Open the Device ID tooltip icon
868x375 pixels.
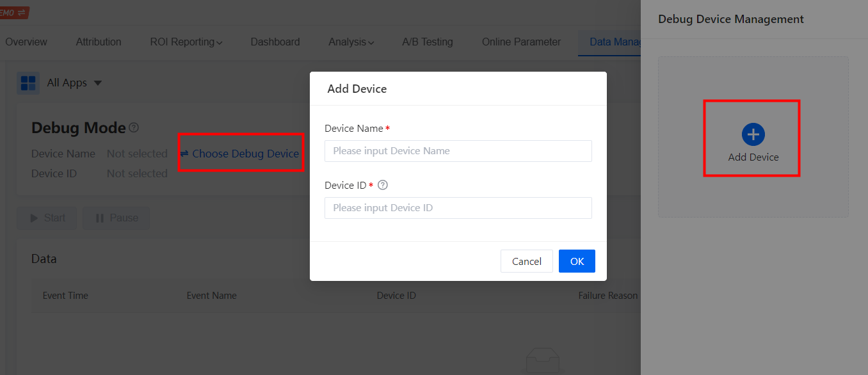click(382, 185)
